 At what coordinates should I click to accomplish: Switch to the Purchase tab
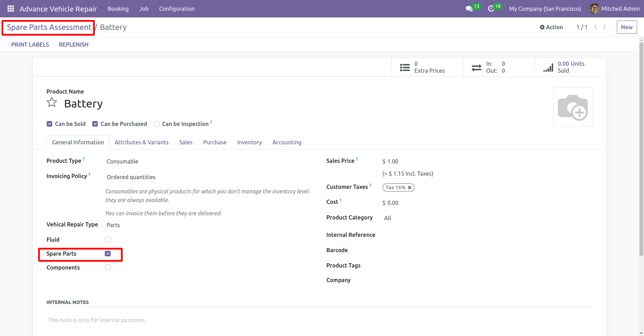[x=215, y=142]
